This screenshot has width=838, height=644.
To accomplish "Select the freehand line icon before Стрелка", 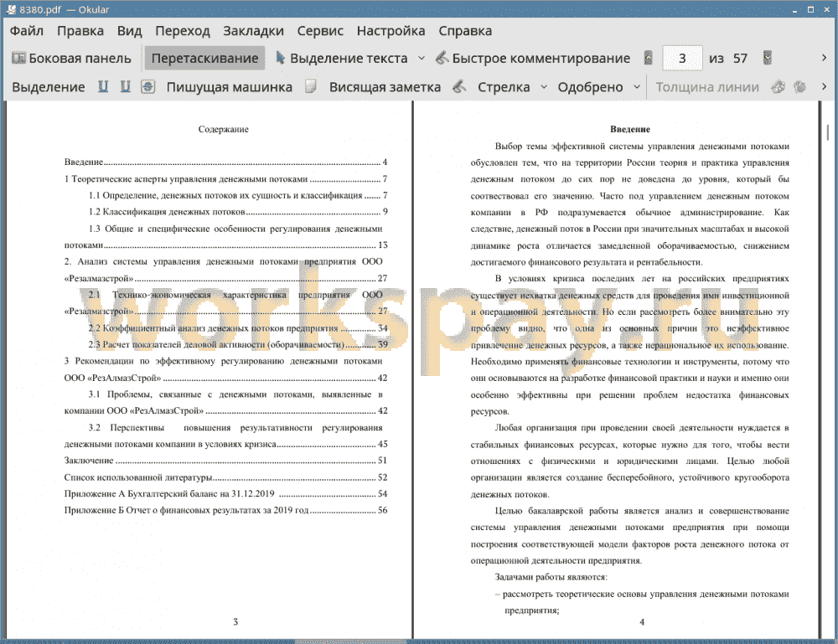I will 459,86.
